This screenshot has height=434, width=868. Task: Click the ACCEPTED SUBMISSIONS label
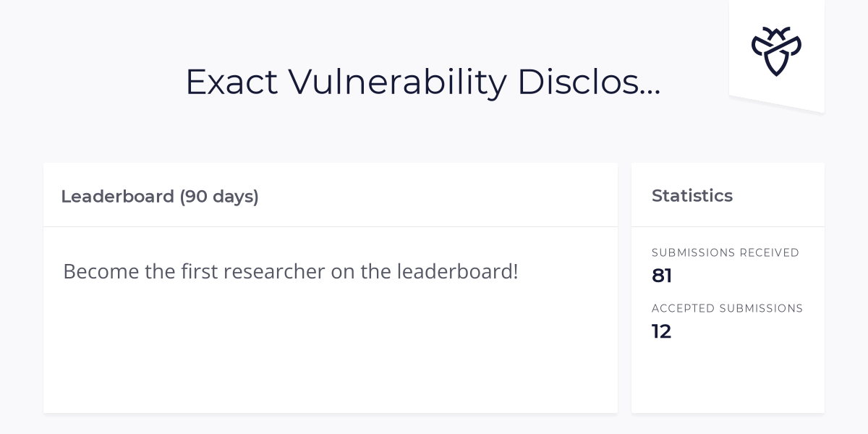728,308
